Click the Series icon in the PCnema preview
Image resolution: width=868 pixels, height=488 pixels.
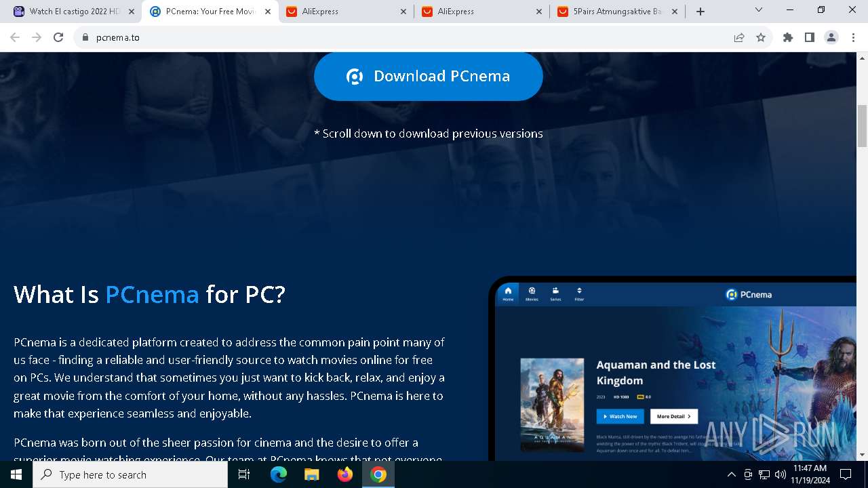[555, 293]
